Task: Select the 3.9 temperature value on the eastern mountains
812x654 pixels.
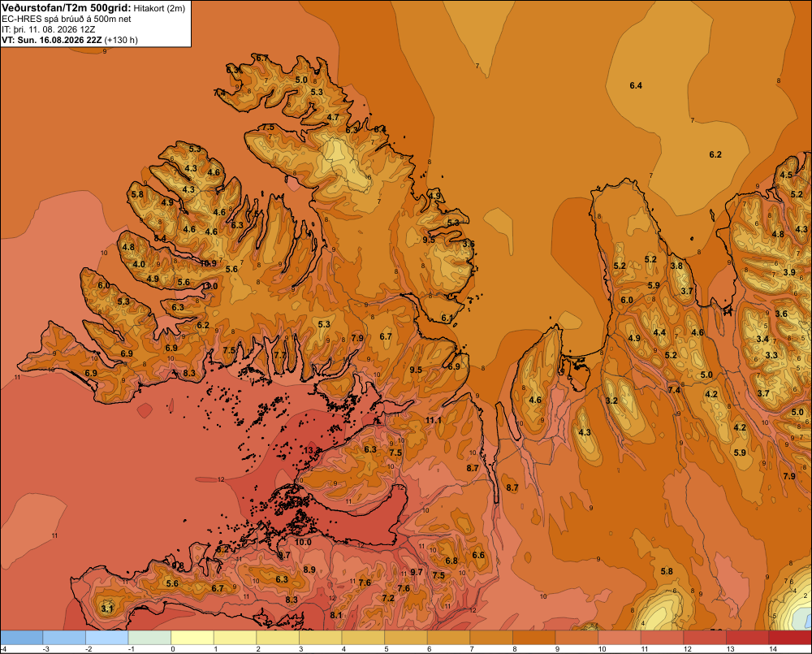Action: [789, 273]
